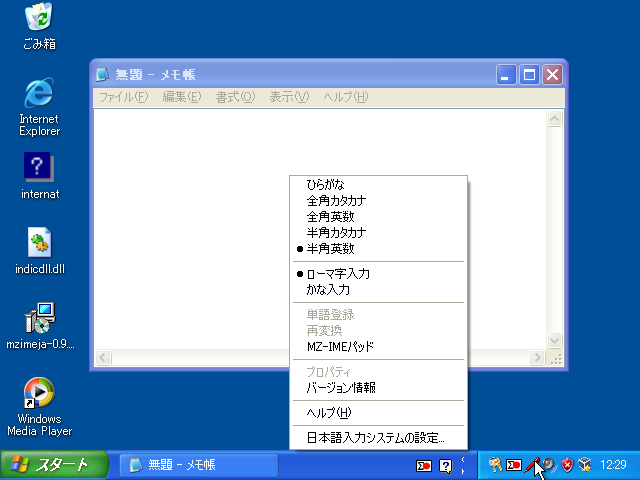Open the ファイル(F) menu in Notepad
Viewport: 640px width, 480px height.
[x=123, y=97]
